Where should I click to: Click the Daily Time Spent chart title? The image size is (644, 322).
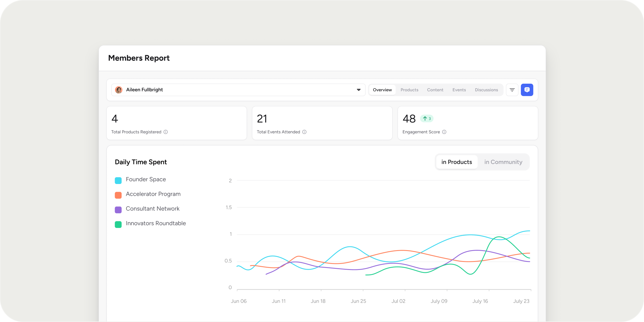click(x=141, y=162)
